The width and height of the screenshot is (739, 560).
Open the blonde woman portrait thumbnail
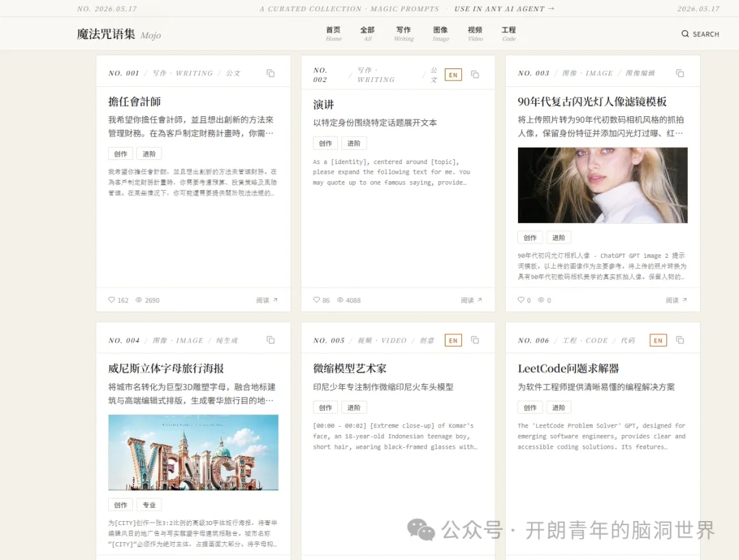tap(602, 185)
